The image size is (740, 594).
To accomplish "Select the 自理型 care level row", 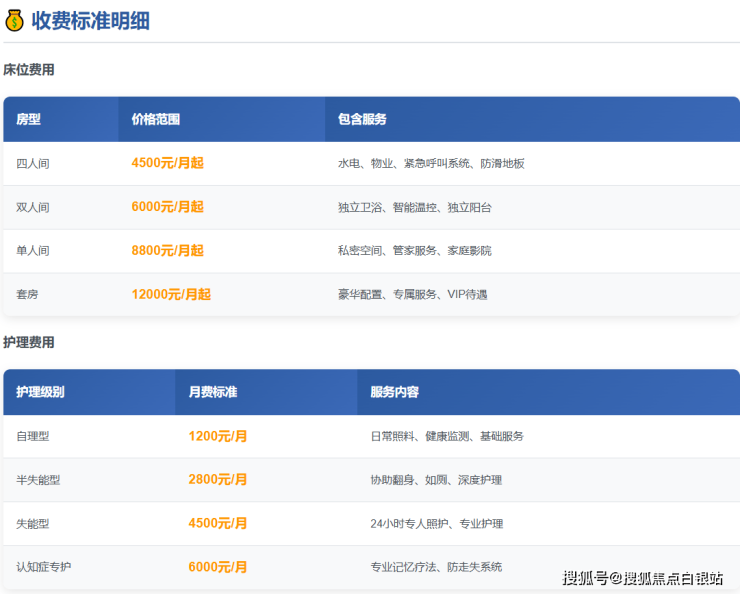I will [x=33, y=436].
